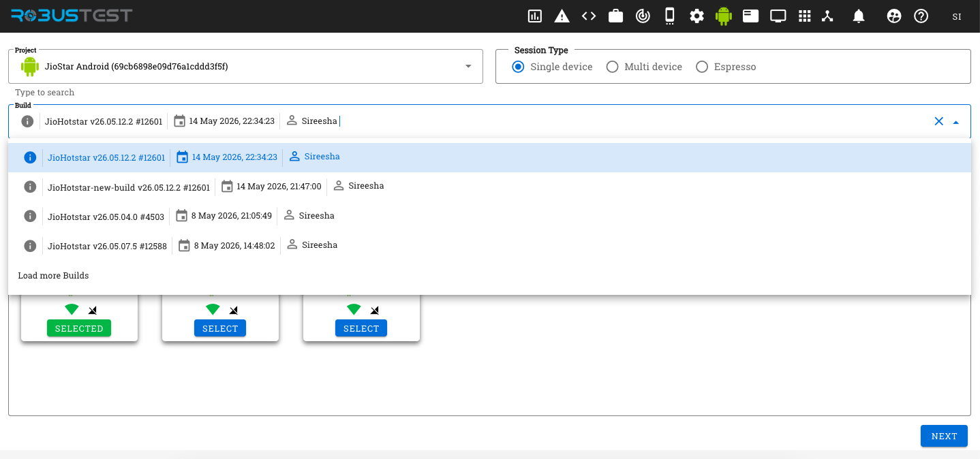Click the NEXT button

click(944, 436)
